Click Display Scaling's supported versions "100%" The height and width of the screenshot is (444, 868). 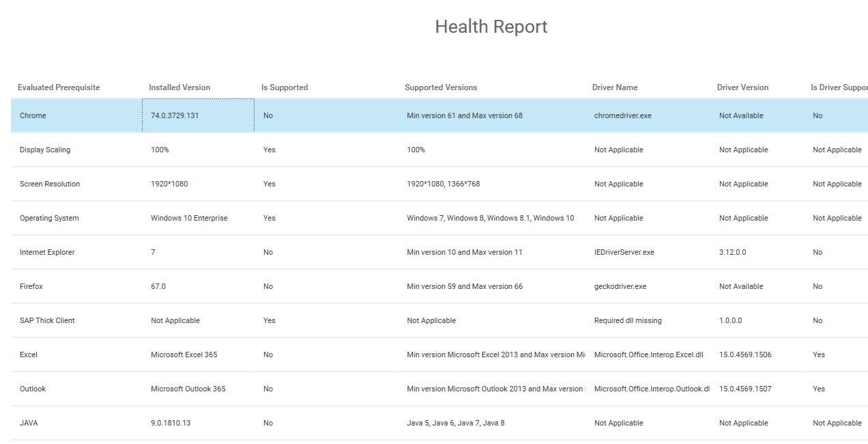pos(416,150)
